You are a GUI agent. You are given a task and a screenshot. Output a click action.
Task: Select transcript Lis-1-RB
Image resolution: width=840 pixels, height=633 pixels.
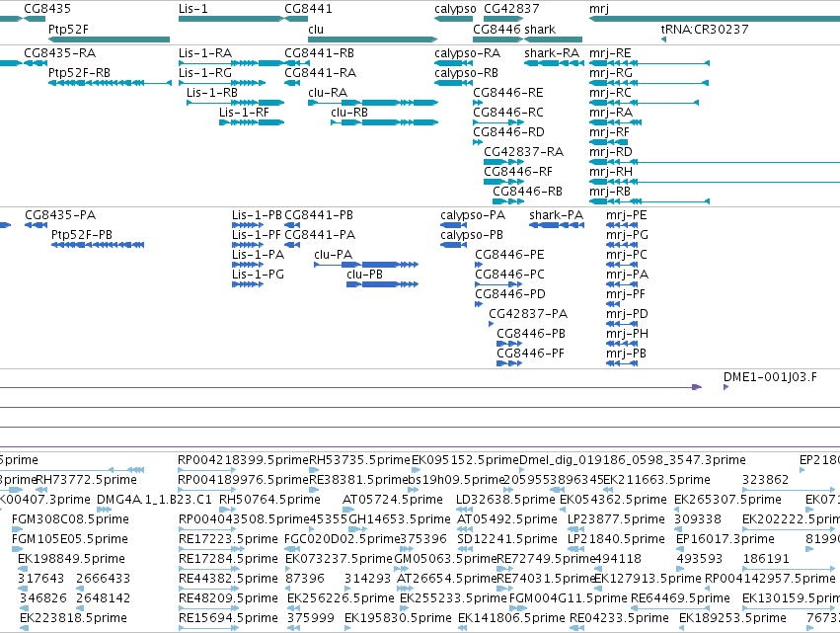(x=235, y=103)
